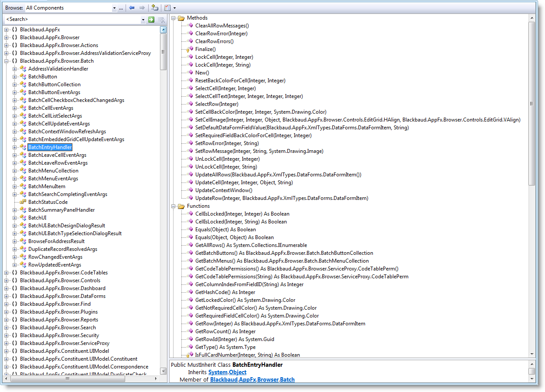The height and width of the screenshot is (392, 545).
Task: Expand the BatchButtonCollection class node
Action: (15, 84)
